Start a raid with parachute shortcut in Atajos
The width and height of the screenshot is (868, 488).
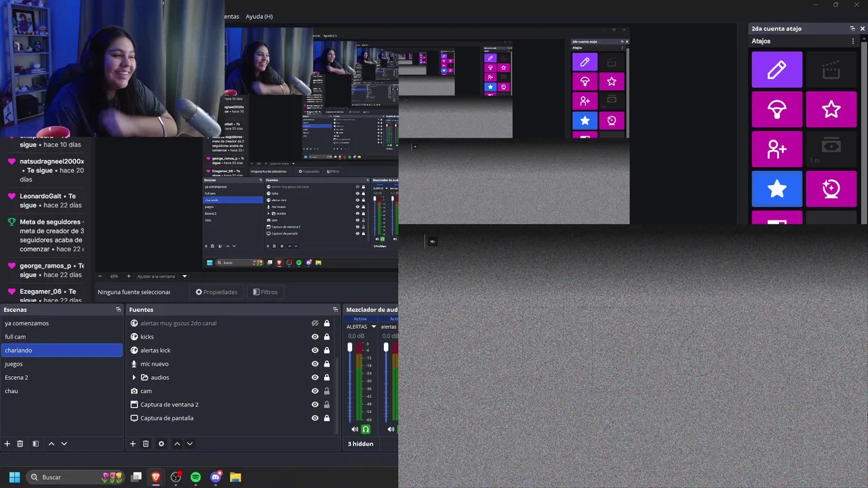pos(777,109)
